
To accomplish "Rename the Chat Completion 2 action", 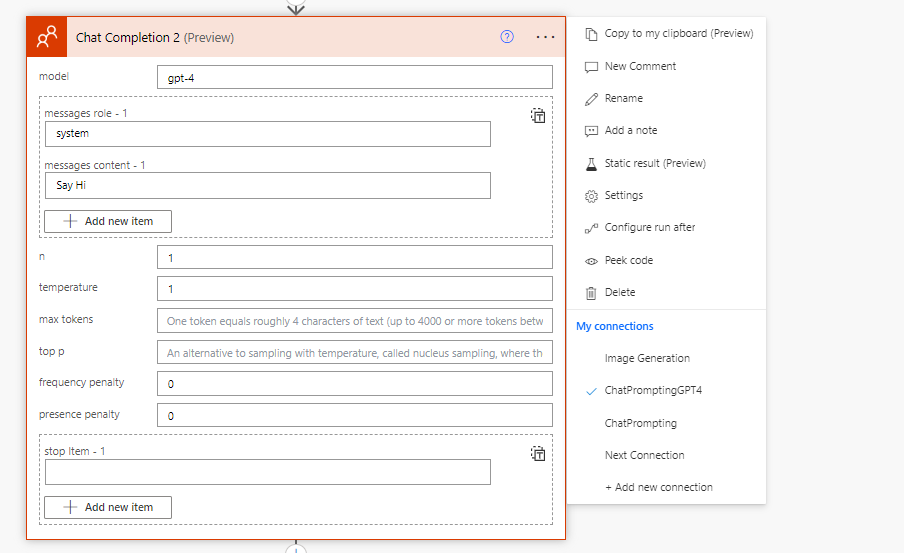I will click(x=623, y=98).
